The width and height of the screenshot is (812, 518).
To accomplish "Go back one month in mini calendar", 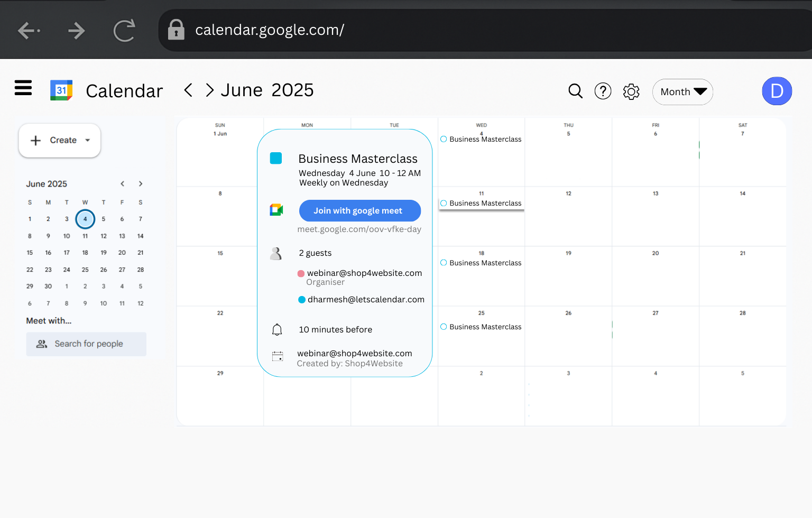I will [x=123, y=184].
